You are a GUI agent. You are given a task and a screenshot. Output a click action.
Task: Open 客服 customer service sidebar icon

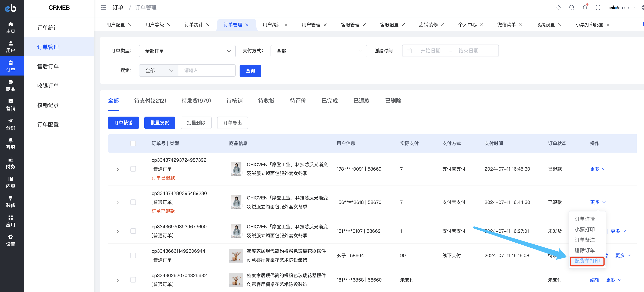click(x=10, y=144)
